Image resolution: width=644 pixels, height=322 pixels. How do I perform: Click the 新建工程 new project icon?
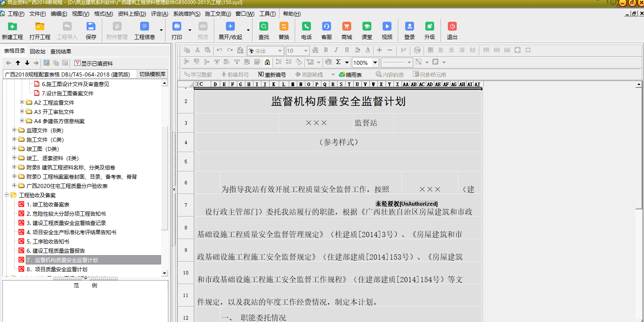12,27
